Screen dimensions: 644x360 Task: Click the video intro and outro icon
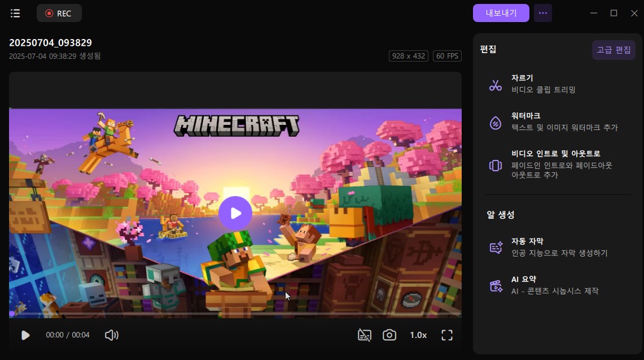(496, 165)
